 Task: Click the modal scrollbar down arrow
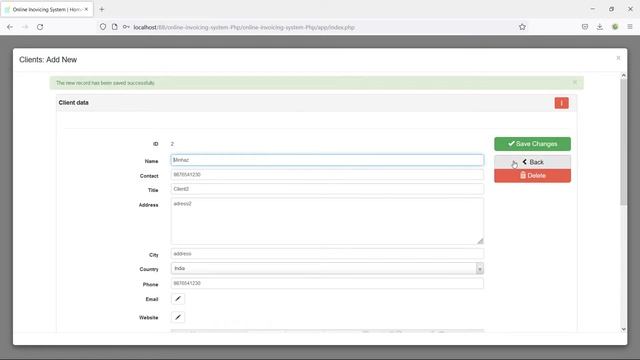pos(623,329)
